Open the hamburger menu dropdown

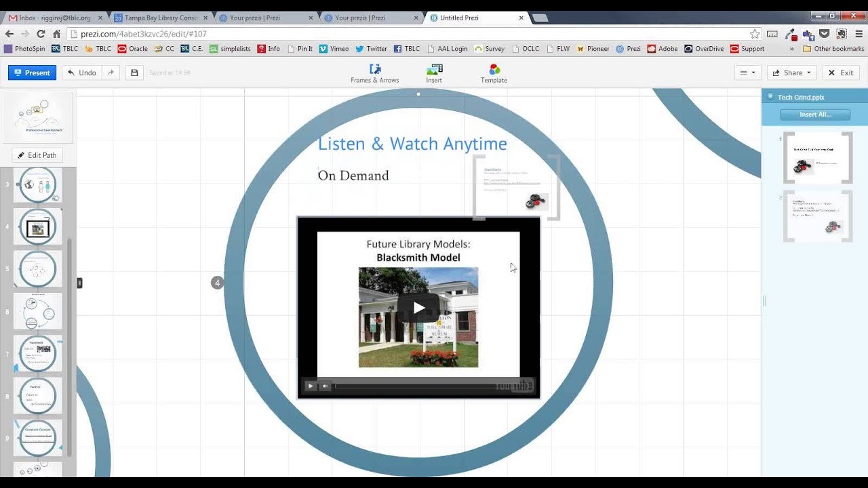(747, 72)
